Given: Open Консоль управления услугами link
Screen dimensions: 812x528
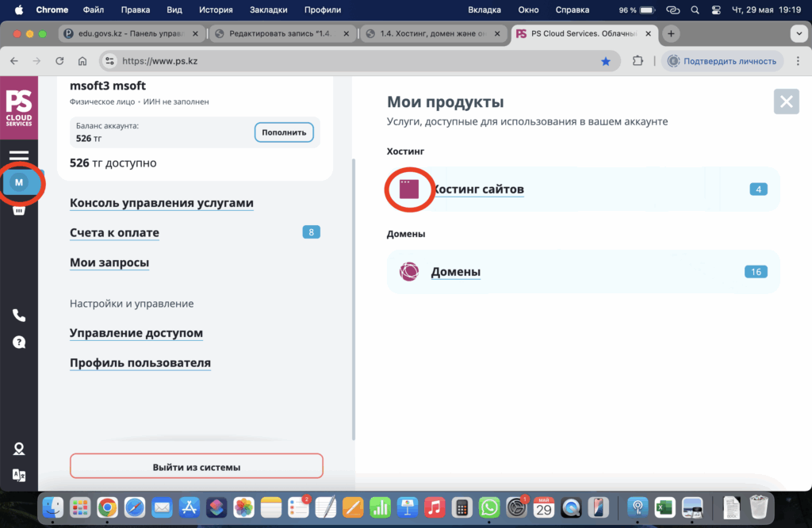Looking at the screenshot, I should [162, 203].
